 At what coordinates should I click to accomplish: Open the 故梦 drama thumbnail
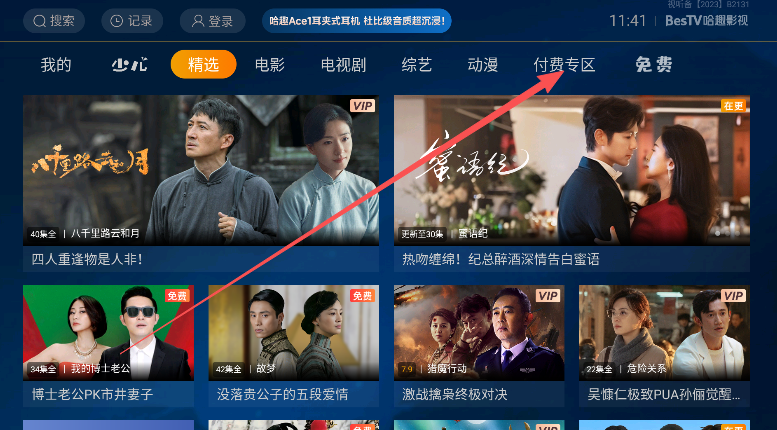[294, 332]
